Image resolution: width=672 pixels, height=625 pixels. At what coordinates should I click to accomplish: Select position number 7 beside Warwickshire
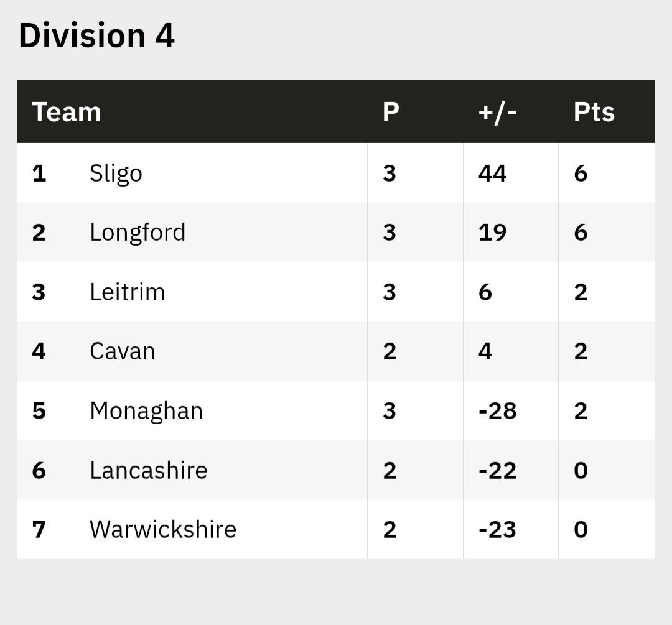pyautogui.click(x=39, y=530)
